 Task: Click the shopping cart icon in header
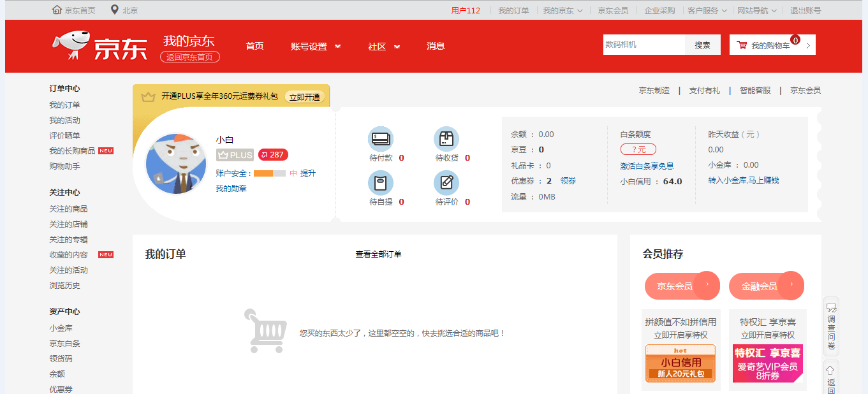tap(742, 45)
